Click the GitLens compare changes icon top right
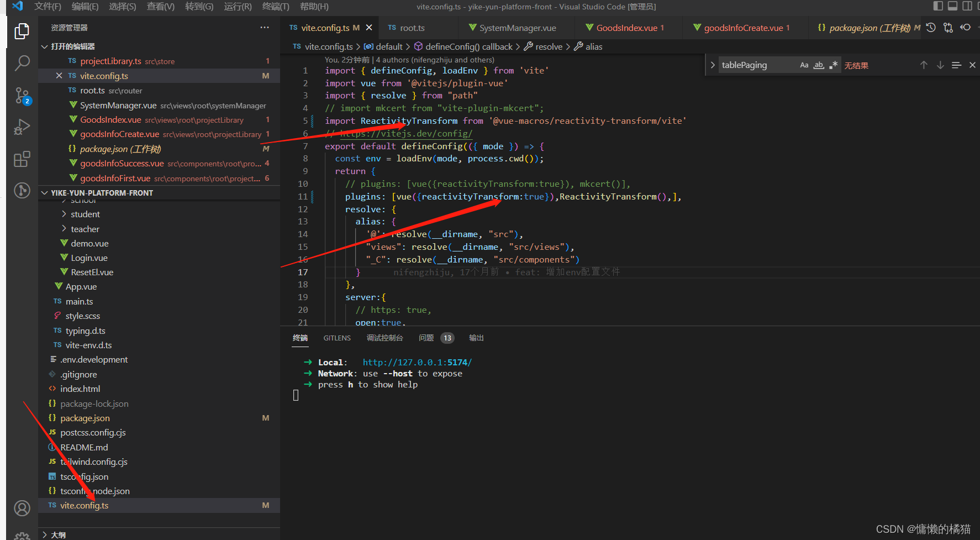 pyautogui.click(x=948, y=27)
